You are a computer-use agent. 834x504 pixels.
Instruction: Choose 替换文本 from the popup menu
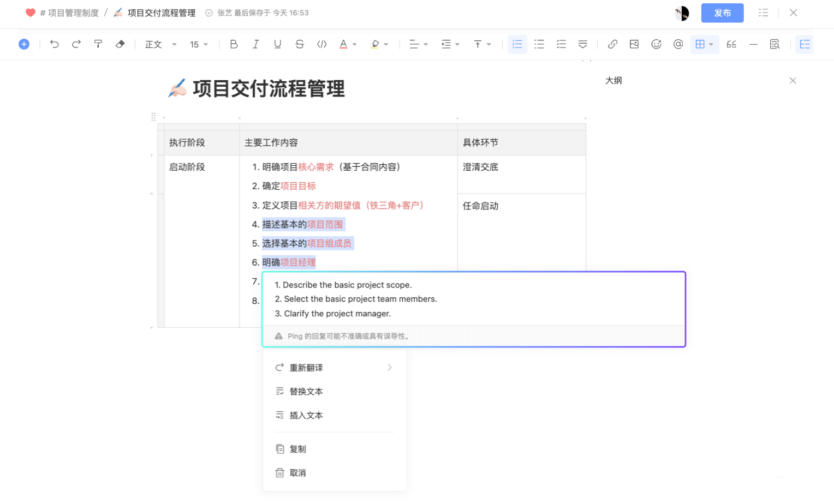(x=306, y=392)
